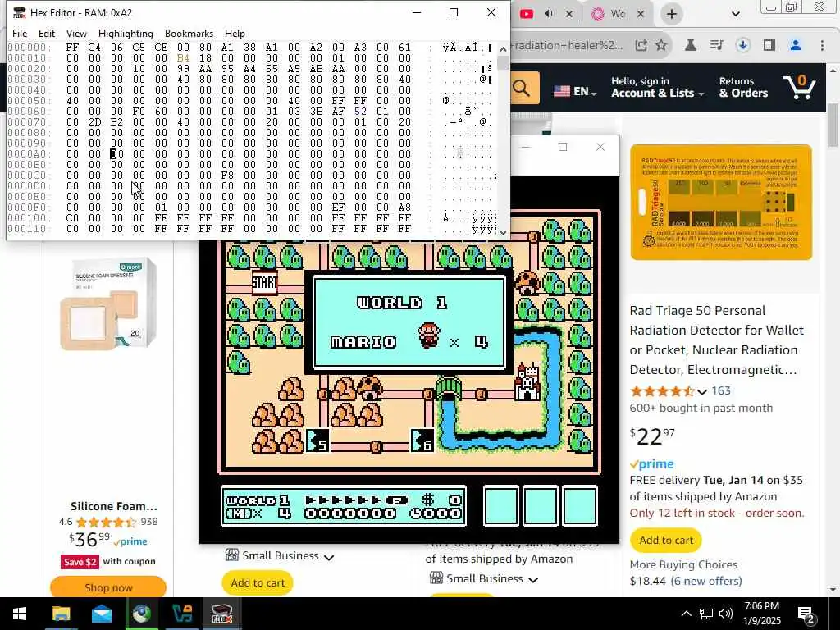
Task: Select the byte with the cursor in row 0000A0
Action: click(116, 153)
